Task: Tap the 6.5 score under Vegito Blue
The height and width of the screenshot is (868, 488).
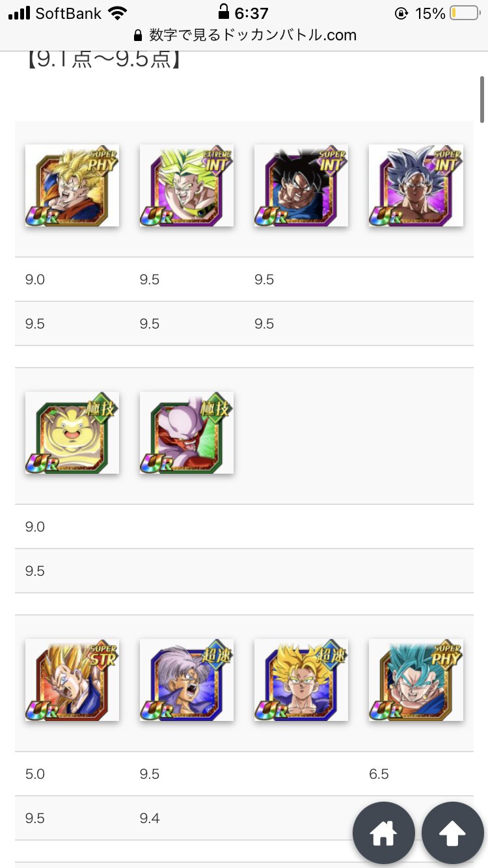Action: (x=379, y=774)
